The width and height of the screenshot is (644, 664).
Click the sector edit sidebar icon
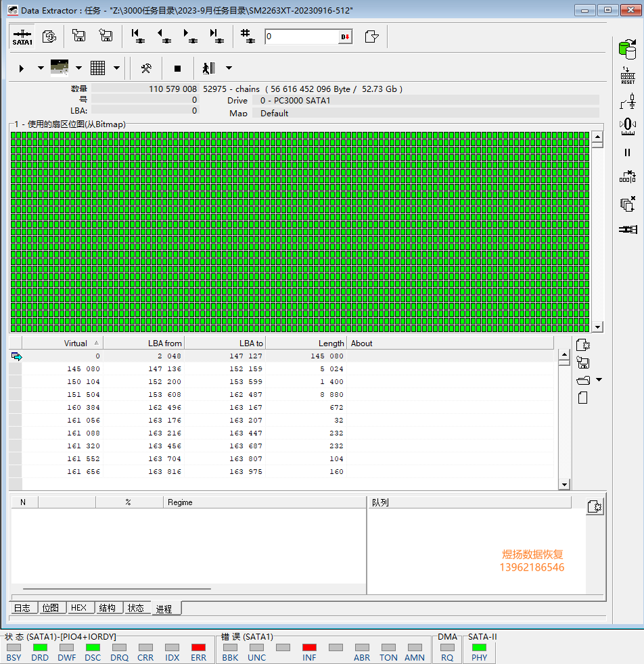tap(628, 177)
